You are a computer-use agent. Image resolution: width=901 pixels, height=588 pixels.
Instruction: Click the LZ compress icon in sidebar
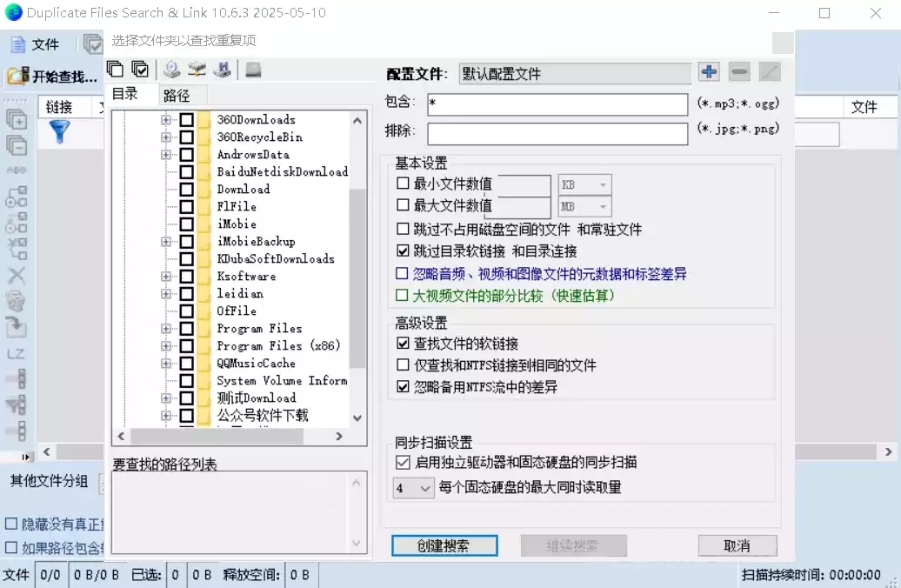[x=16, y=354]
